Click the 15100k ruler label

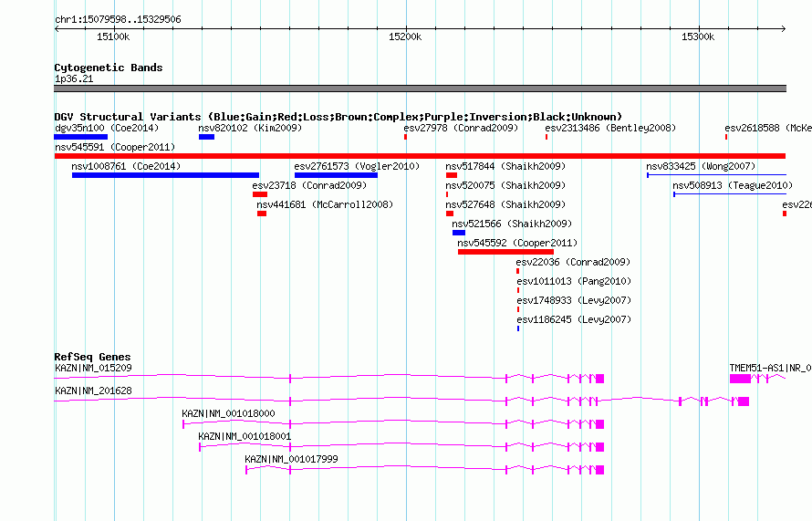113,36
